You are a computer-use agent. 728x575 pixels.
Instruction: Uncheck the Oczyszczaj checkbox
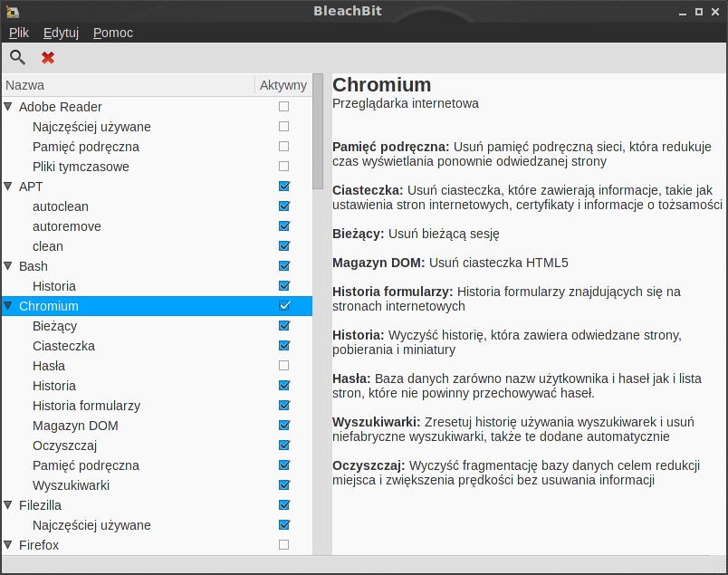[283, 446]
